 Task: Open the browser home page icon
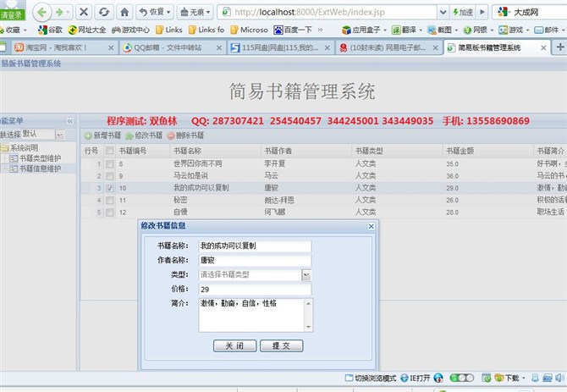click(x=124, y=13)
